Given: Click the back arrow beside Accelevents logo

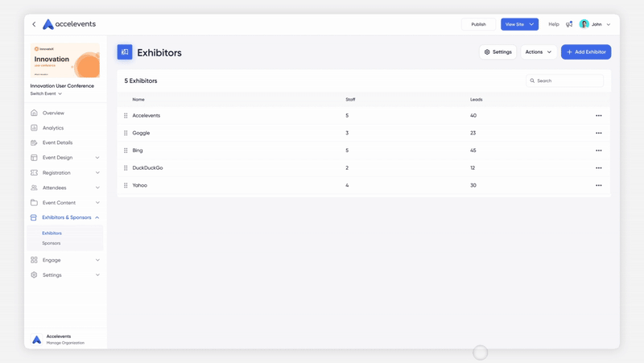Looking at the screenshot, I should tap(34, 24).
